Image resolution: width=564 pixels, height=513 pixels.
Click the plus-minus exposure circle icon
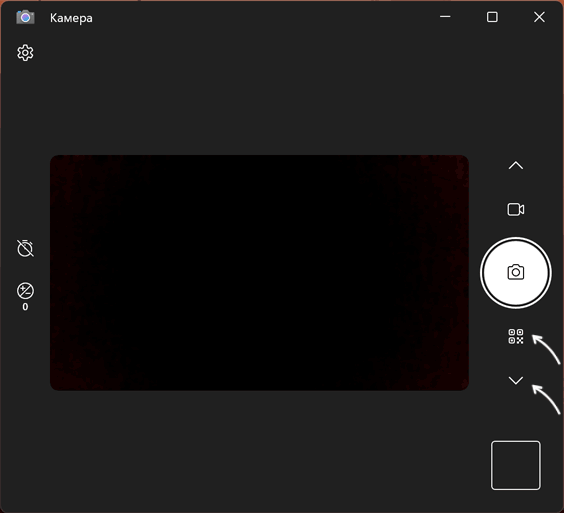[x=25, y=291]
